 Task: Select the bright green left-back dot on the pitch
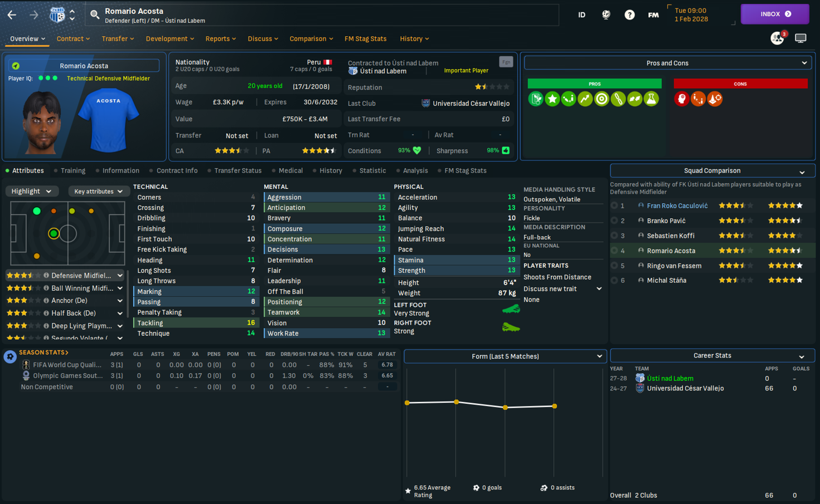[x=37, y=211]
